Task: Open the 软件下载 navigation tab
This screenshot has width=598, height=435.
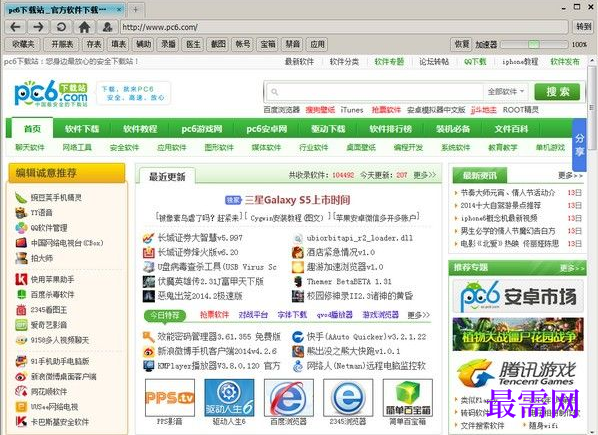Action: (82, 129)
